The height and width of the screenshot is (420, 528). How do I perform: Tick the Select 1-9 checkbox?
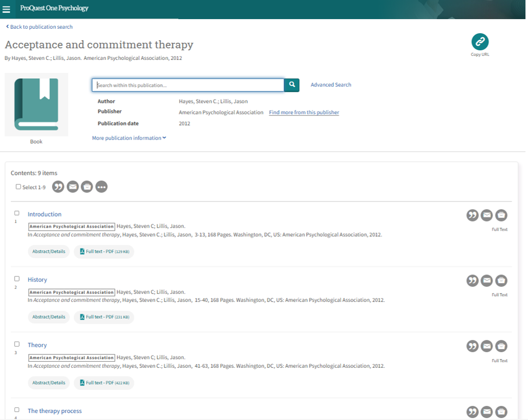[x=18, y=187]
